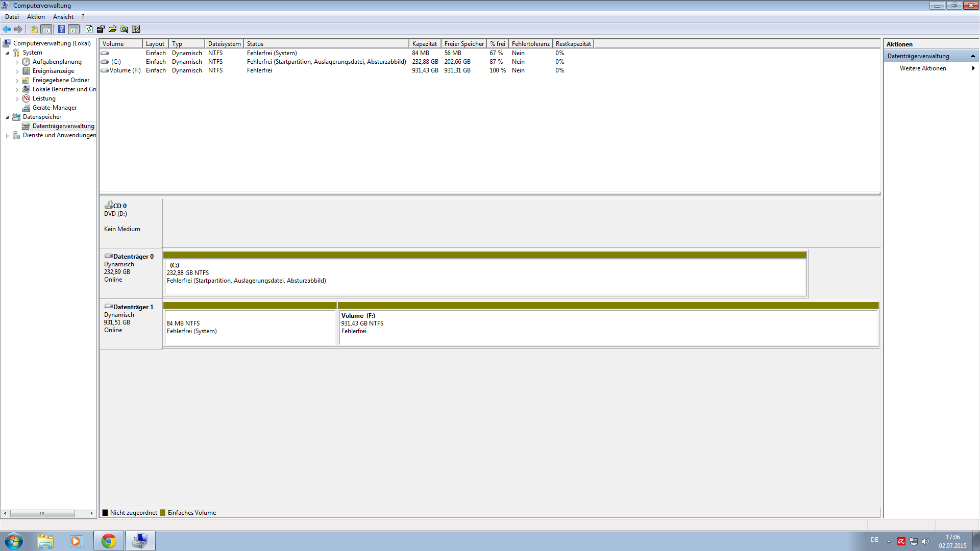Click the blue Back arrow in toolbar
The height and width of the screenshot is (551, 980).
click(7, 29)
